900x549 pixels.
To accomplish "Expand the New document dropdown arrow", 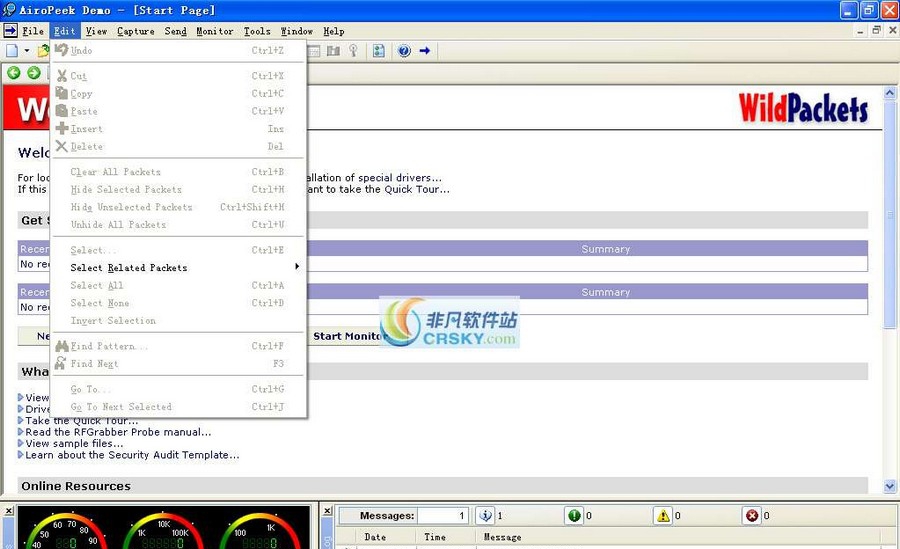I will (x=27, y=51).
